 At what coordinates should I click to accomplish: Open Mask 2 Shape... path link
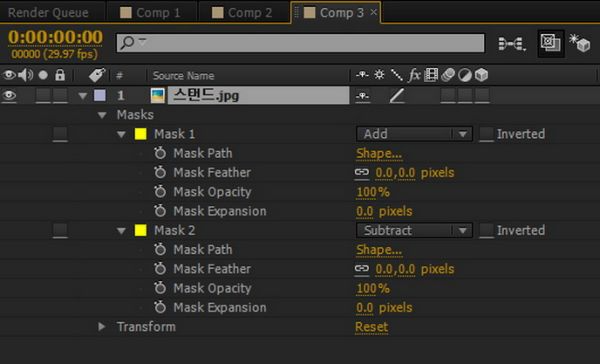(379, 250)
